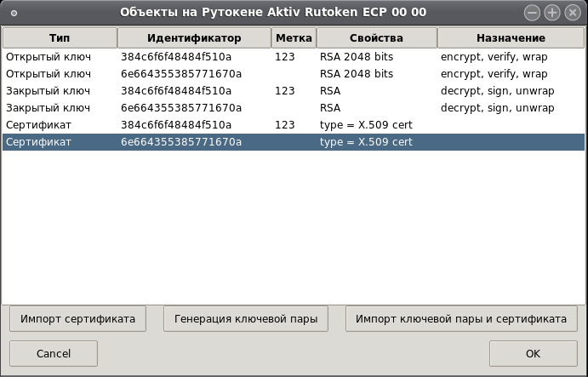Open Генерация ключевой пары

coord(246,319)
